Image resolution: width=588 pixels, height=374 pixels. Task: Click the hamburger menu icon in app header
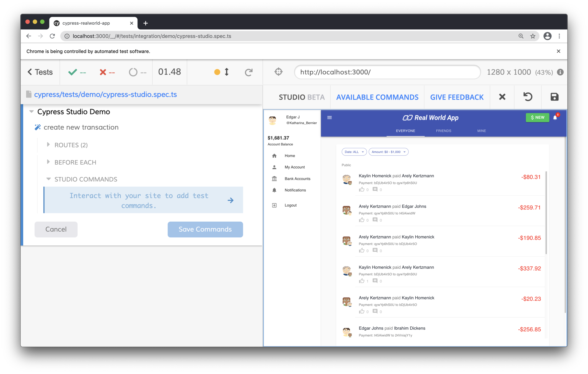[329, 117]
